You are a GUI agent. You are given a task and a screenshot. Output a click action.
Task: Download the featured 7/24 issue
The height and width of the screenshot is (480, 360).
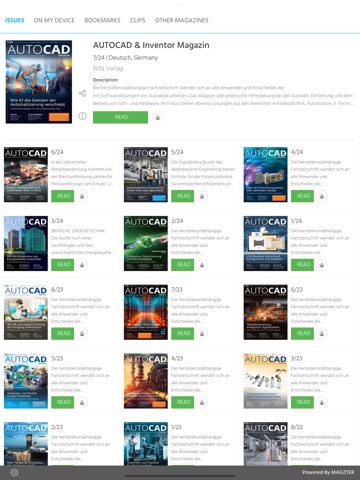coord(158,117)
